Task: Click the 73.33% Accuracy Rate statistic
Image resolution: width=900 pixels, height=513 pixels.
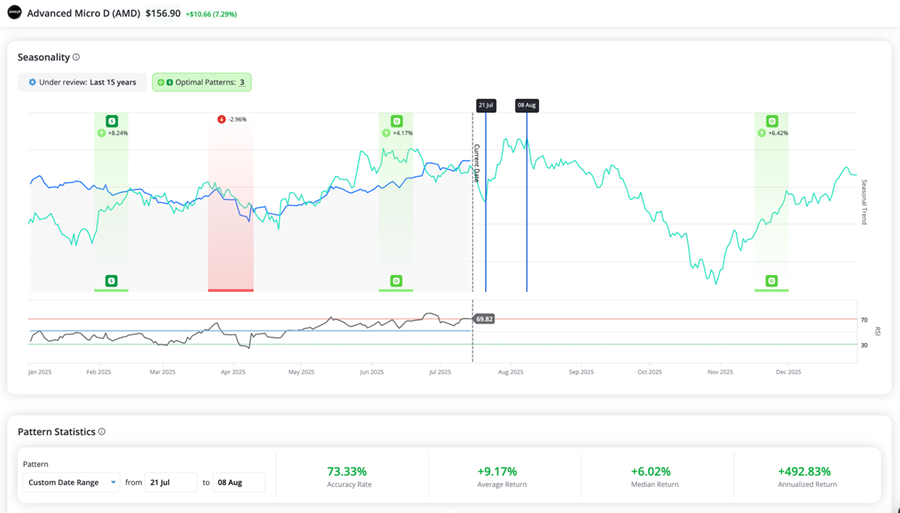Action: click(x=347, y=471)
